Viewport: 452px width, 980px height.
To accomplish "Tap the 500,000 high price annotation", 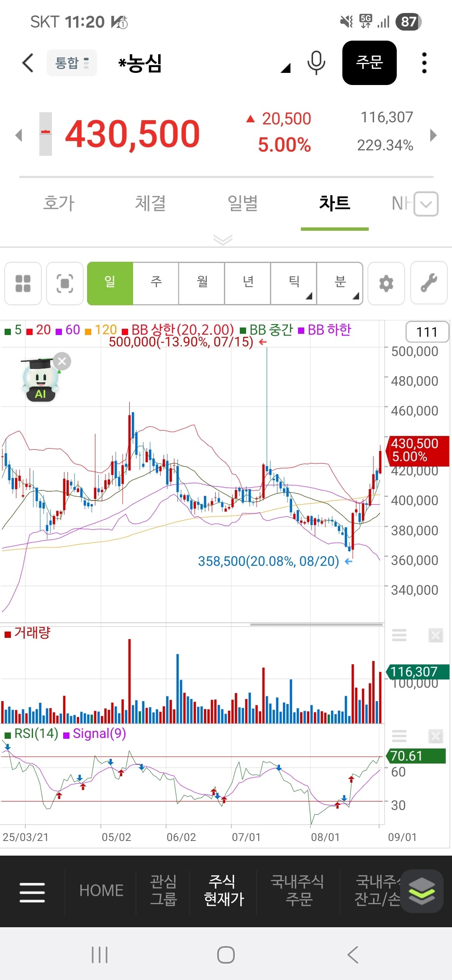I will coord(187,342).
